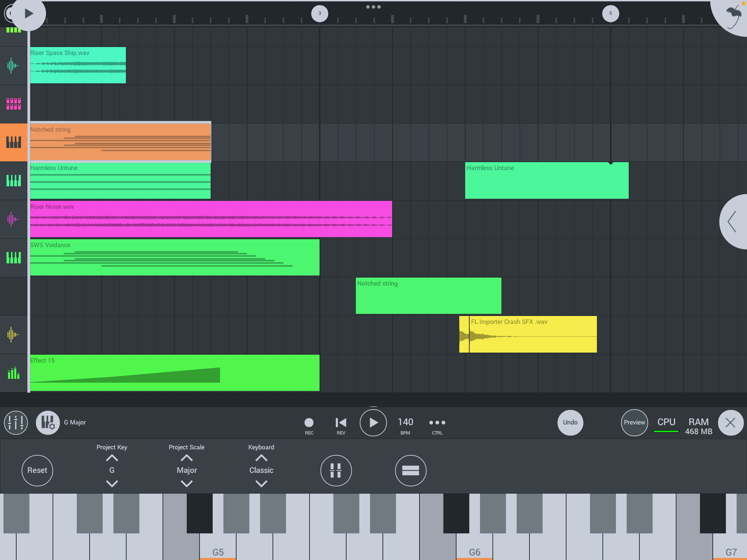
Task: Expand the side panel left-arrow handle
Action: click(x=732, y=222)
